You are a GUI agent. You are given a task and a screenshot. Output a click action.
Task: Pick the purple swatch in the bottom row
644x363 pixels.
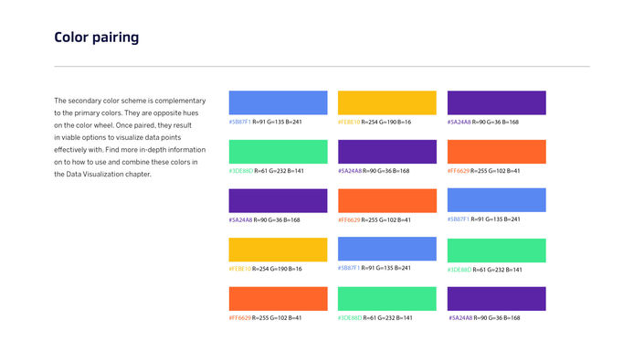pos(497,299)
